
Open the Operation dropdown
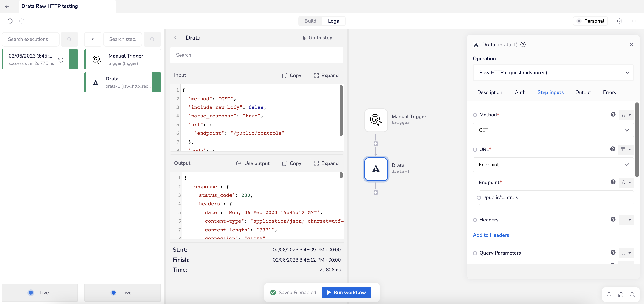pos(553,73)
